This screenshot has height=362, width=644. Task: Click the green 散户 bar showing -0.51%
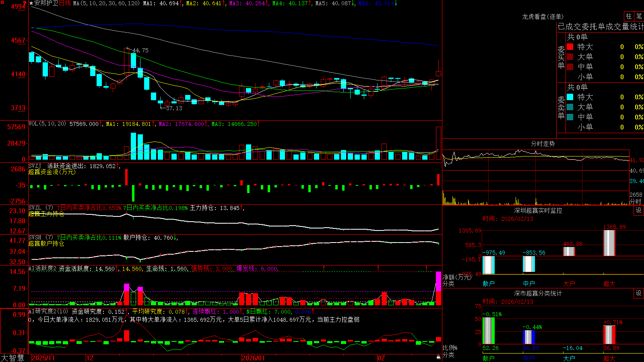[x=489, y=331]
